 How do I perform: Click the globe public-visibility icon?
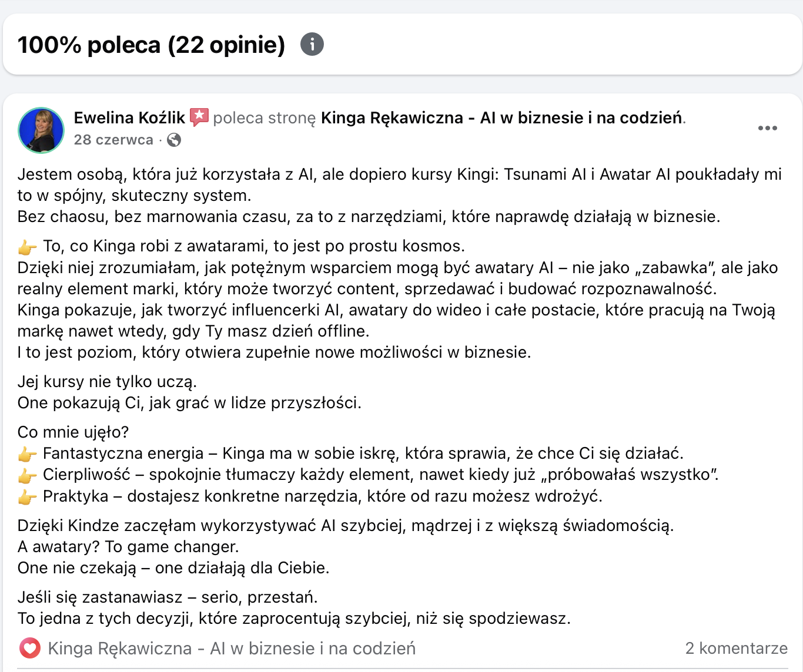tap(174, 140)
